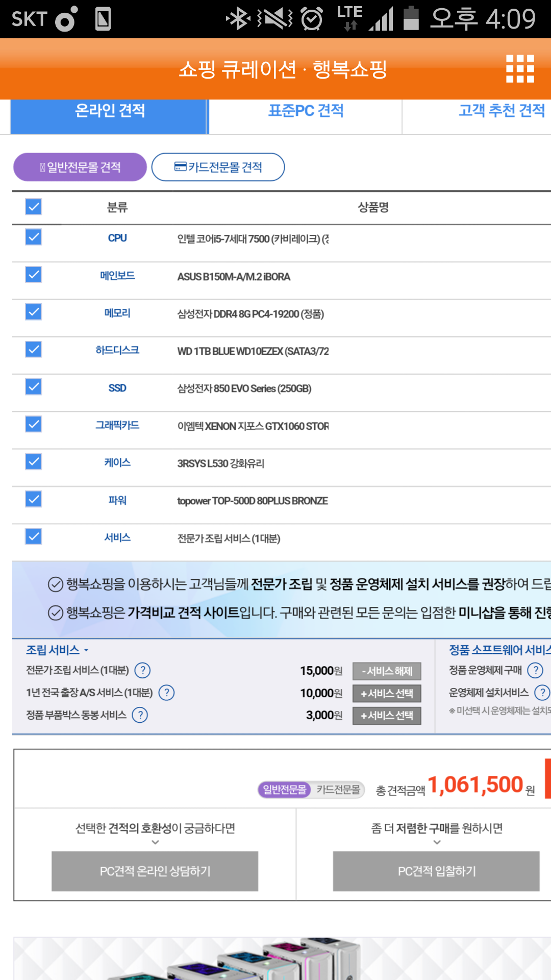Uncheck the 서비스 row checkbox
The width and height of the screenshot is (551, 980).
(34, 536)
